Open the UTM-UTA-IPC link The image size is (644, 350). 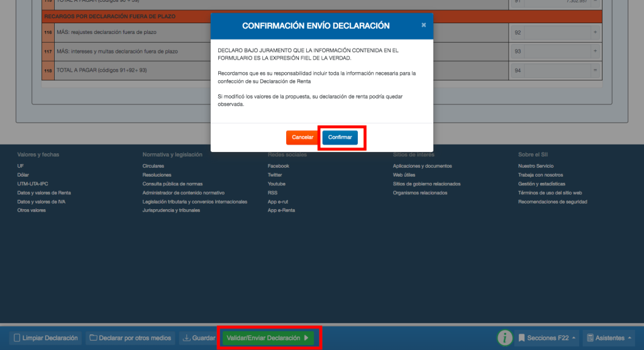[32, 184]
